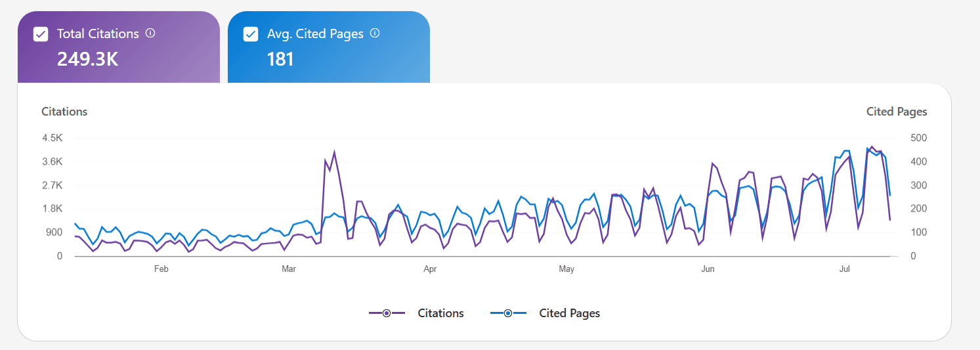
Task: Click the 181 average cited pages value
Action: tap(280, 59)
